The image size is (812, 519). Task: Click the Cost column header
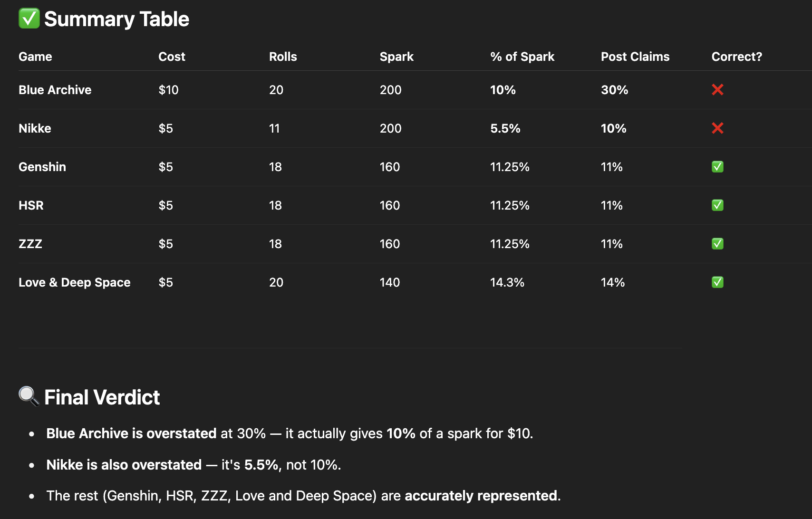(172, 57)
